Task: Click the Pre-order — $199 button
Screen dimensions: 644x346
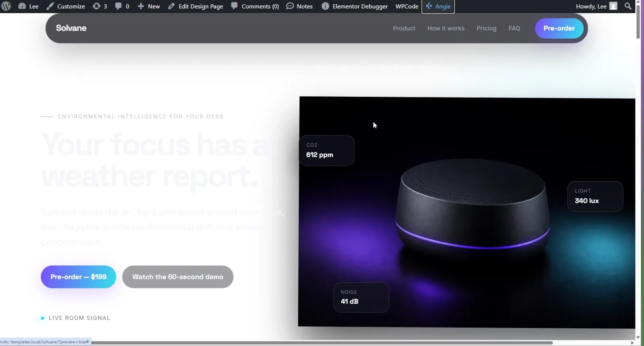Action: pos(78,277)
